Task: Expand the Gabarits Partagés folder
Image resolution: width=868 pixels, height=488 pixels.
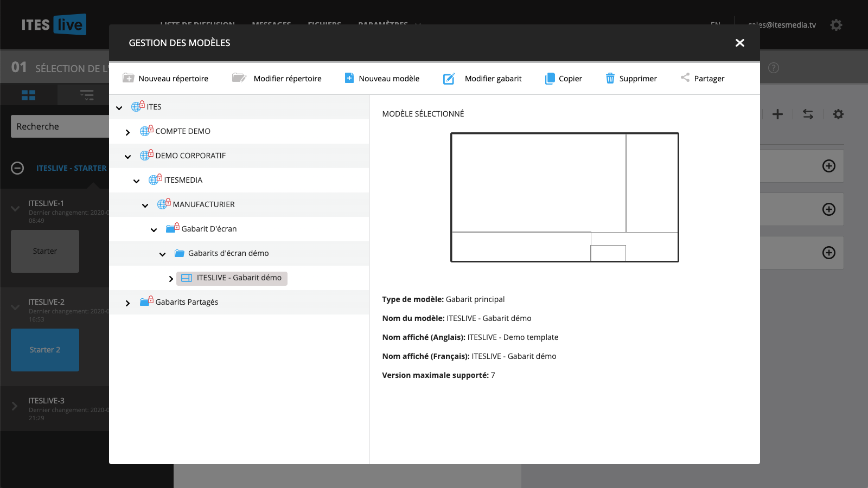Action: (x=128, y=303)
